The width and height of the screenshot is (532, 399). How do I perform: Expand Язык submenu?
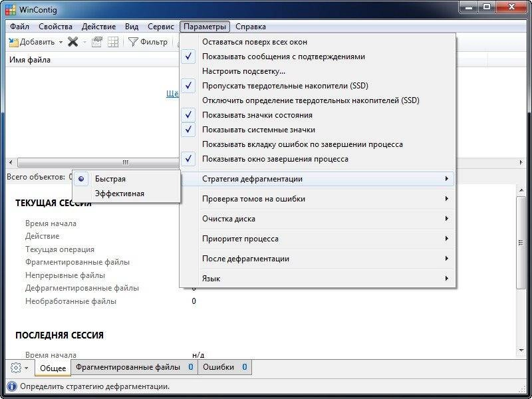pos(318,279)
